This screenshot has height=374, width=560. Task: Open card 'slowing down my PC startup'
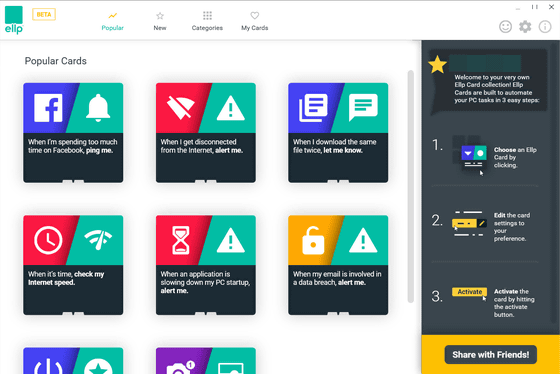206,265
